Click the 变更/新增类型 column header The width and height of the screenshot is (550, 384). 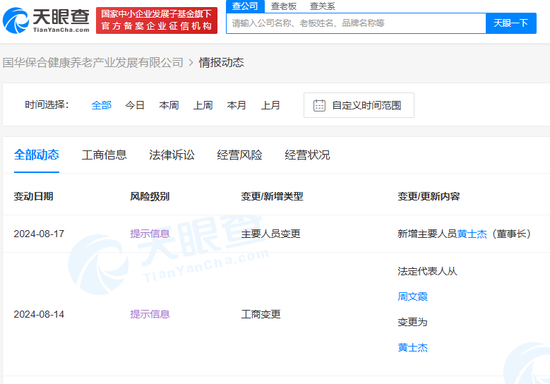point(272,196)
